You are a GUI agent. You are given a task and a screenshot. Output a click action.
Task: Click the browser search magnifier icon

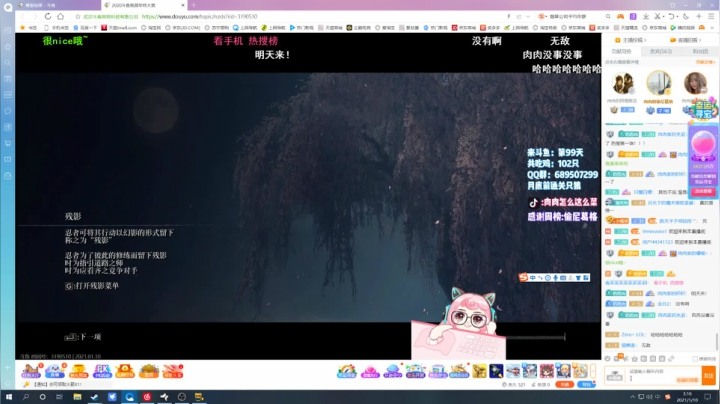608,17
